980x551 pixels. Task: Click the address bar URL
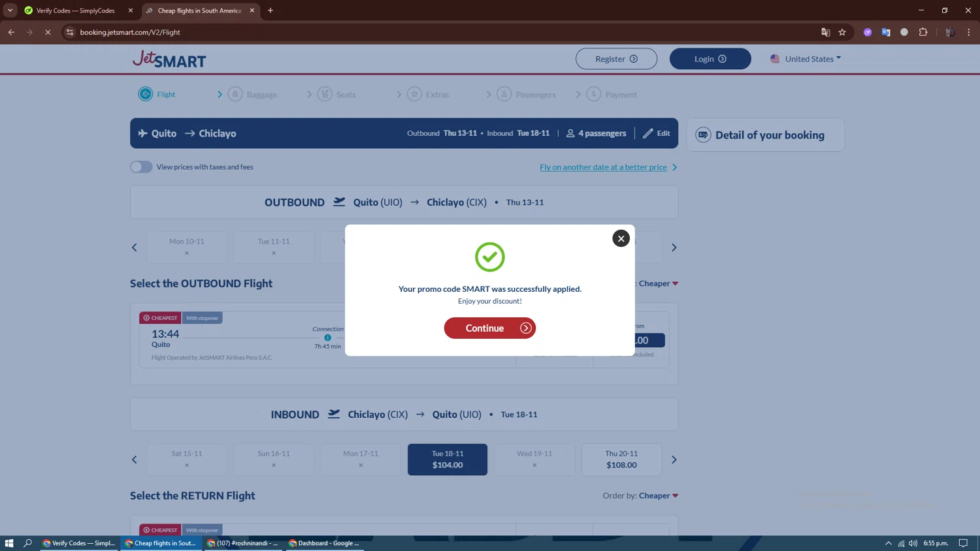130,32
